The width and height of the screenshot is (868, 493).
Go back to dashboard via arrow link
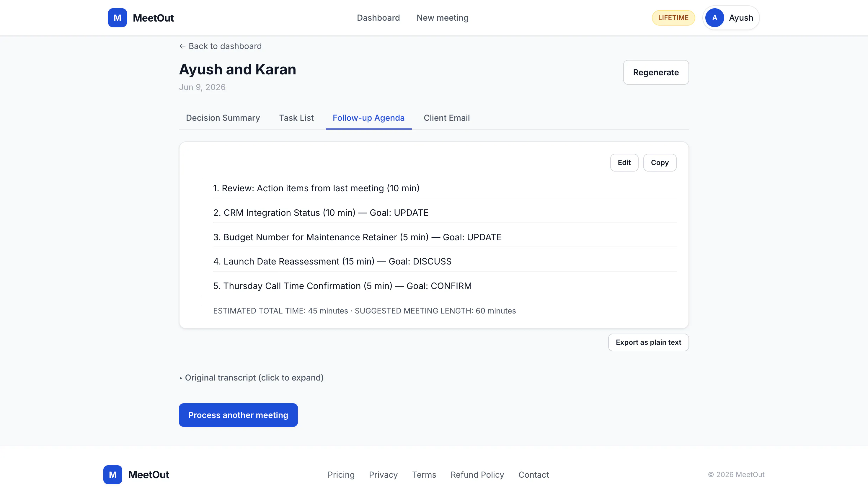220,46
